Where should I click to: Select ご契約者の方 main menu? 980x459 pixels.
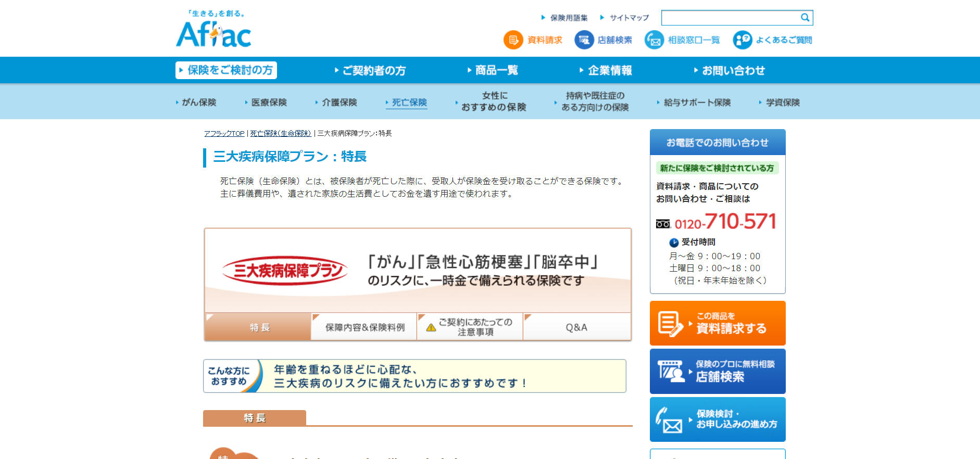(370, 70)
